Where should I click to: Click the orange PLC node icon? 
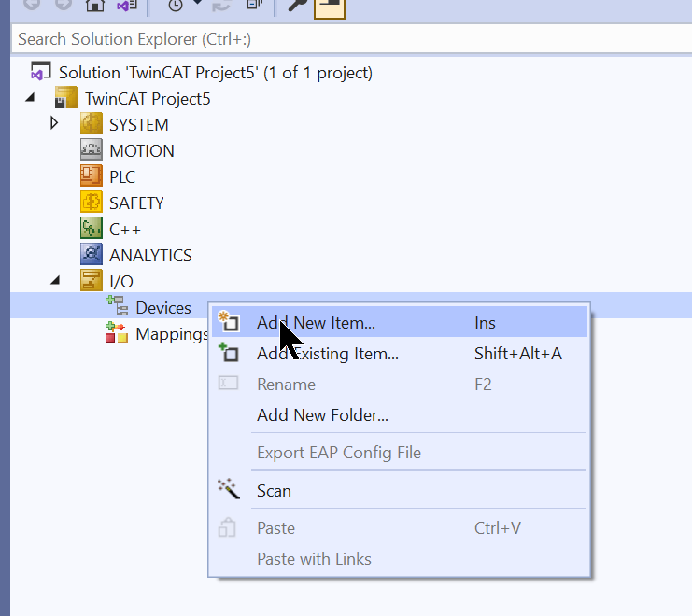92,176
